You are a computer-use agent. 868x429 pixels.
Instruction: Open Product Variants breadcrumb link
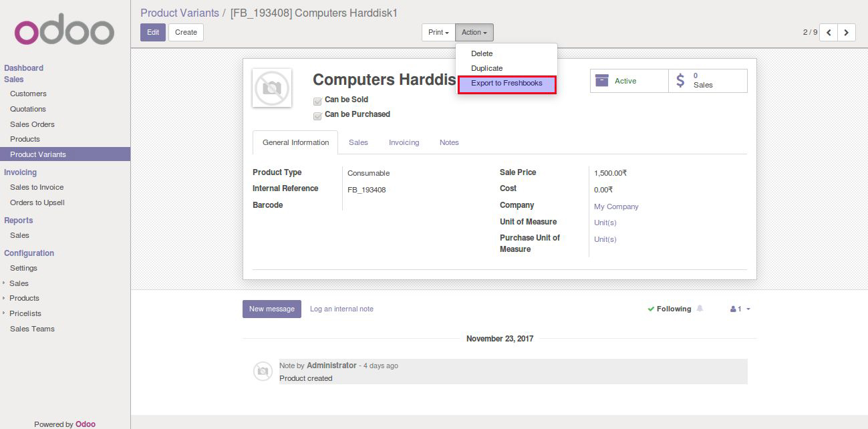[180, 13]
